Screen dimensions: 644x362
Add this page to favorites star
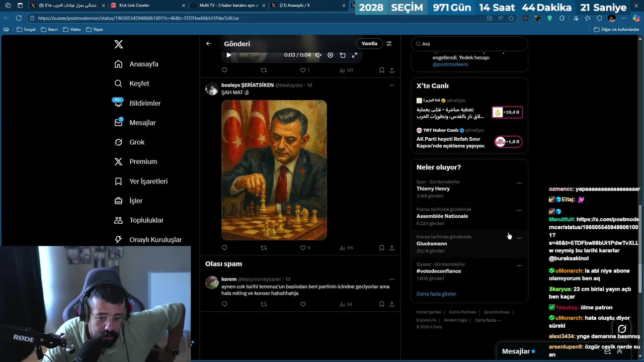point(511,18)
